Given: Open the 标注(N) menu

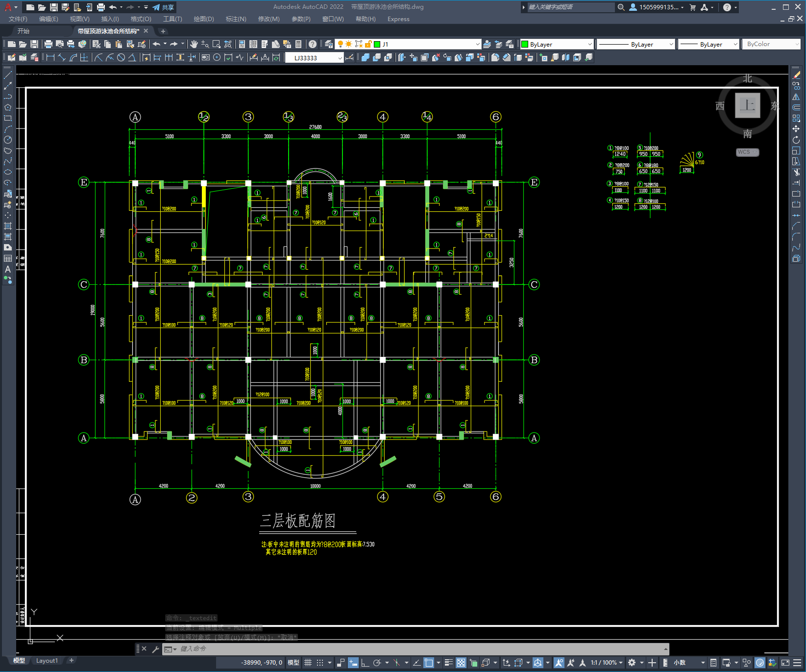Looking at the screenshot, I should click(x=236, y=19).
